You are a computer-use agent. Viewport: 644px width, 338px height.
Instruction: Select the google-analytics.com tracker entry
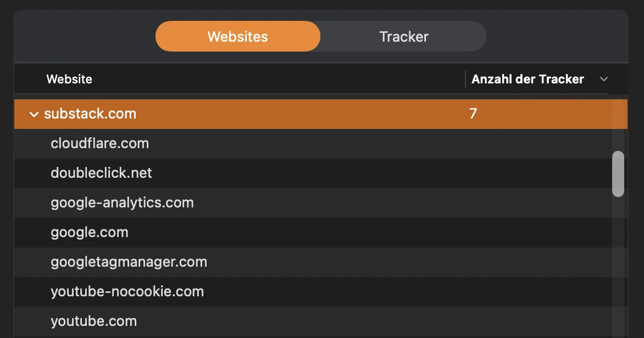click(x=122, y=202)
